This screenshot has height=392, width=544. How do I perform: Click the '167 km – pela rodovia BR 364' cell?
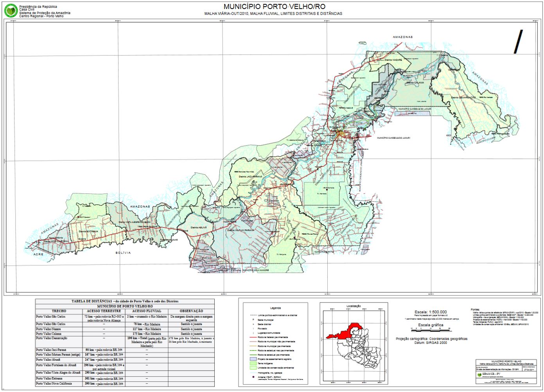[104, 354]
